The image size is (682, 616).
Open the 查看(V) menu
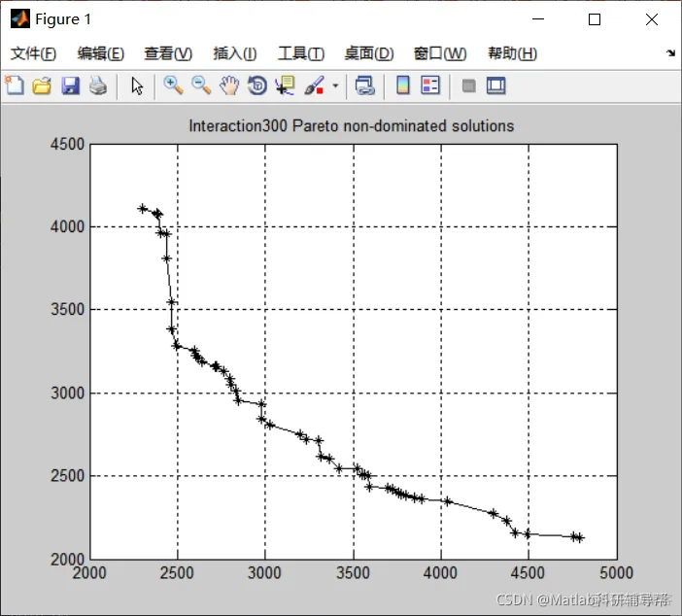tap(168, 54)
